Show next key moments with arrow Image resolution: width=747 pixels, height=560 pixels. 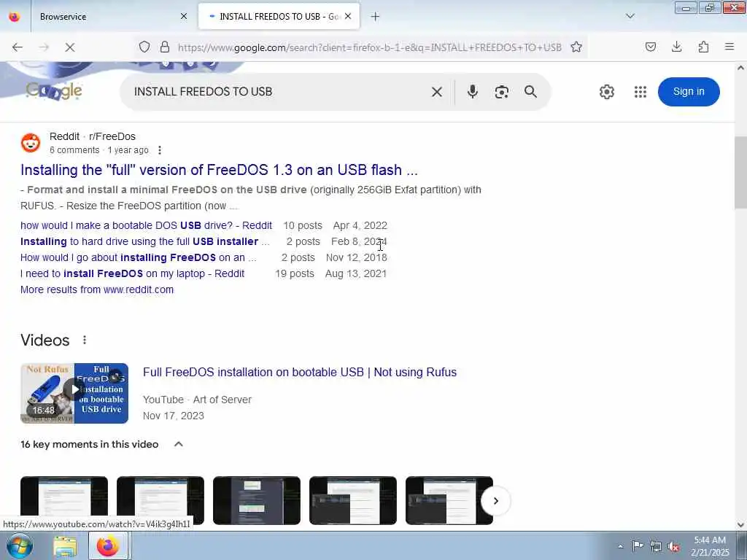495,501
